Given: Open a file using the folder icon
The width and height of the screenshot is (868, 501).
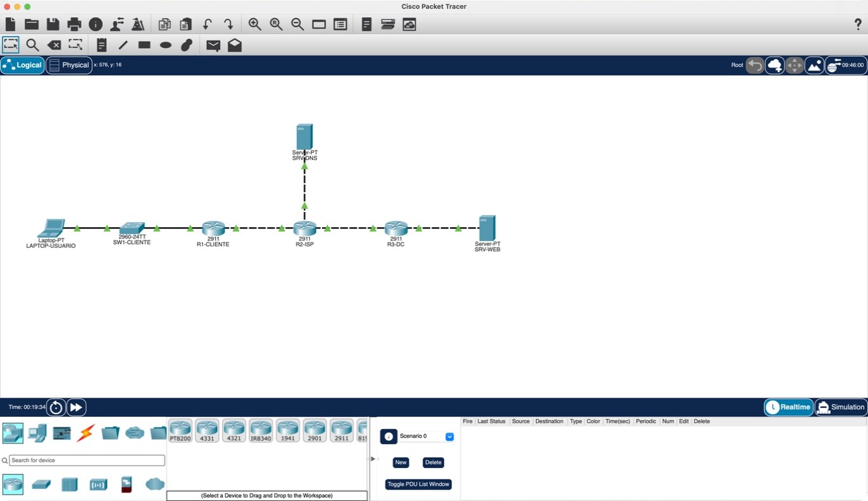Looking at the screenshot, I should click(x=32, y=25).
